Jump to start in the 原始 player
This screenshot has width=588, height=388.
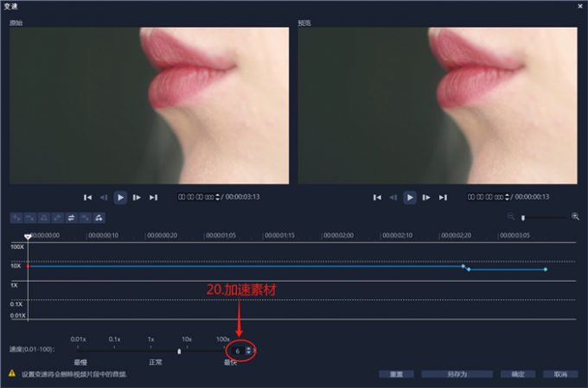coord(87,197)
